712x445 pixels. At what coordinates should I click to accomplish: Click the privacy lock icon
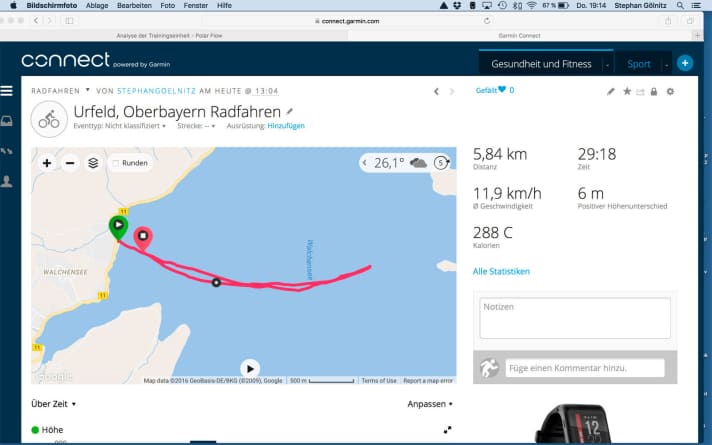click(x=654, y=92)
